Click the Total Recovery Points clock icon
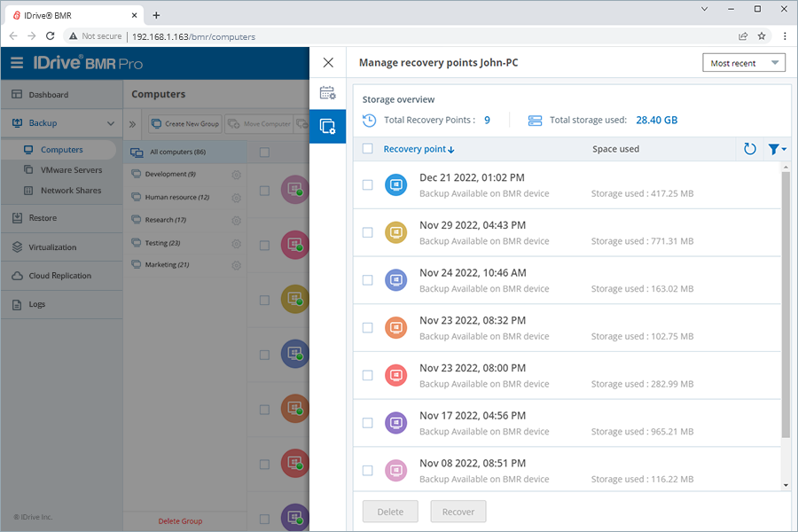 coord(369,121)
